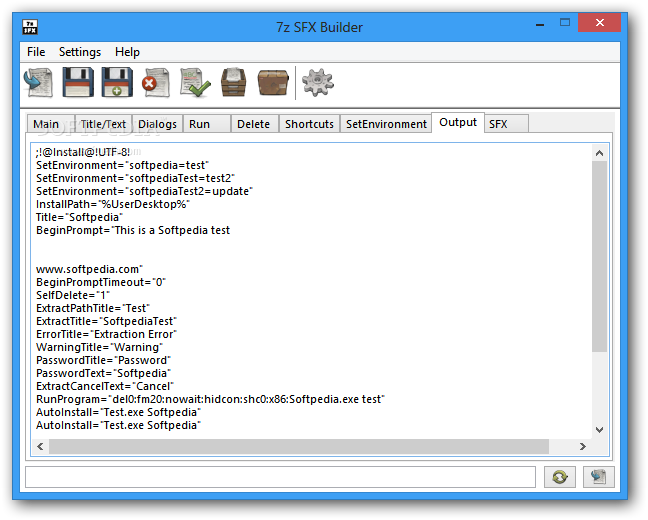This screenshot has height=520, width=648.
Task: Click the empty input field at bottom
Action: tap(280, 477)
